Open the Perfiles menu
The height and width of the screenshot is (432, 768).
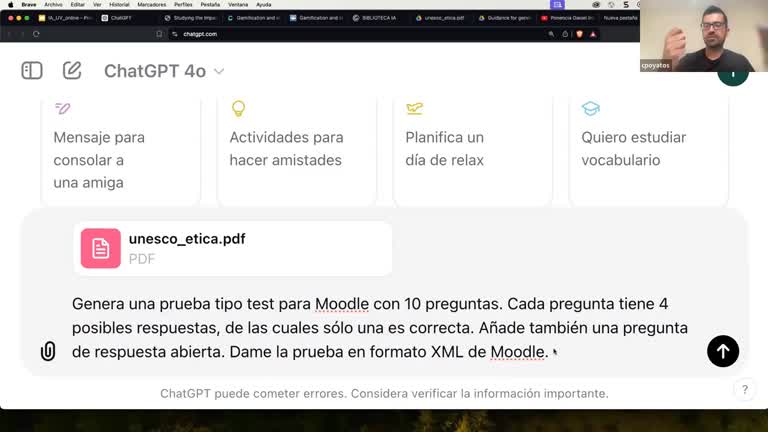183,4
